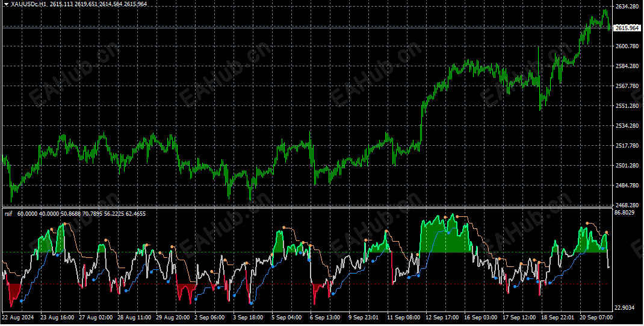The image size is (644, 326).
Task: Click the 28 Aug 11:00 time label
Action: pos(134,318)
